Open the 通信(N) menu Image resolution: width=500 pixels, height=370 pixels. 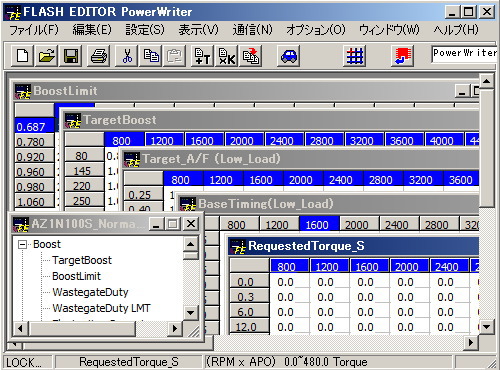252,30
